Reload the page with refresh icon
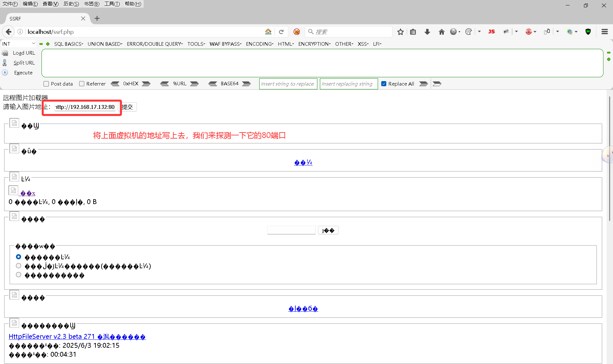The height and width of the screenshot is (364, 613). click(281, 32)
